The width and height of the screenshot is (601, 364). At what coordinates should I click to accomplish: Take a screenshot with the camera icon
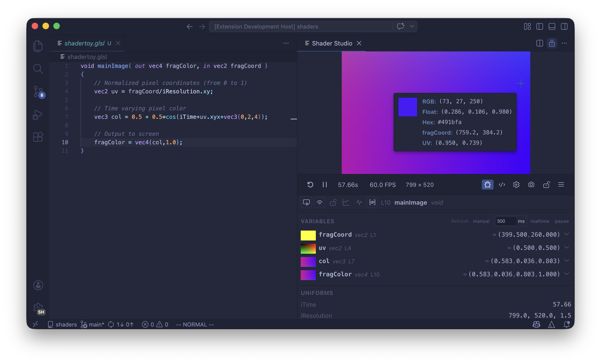[531, 185]
